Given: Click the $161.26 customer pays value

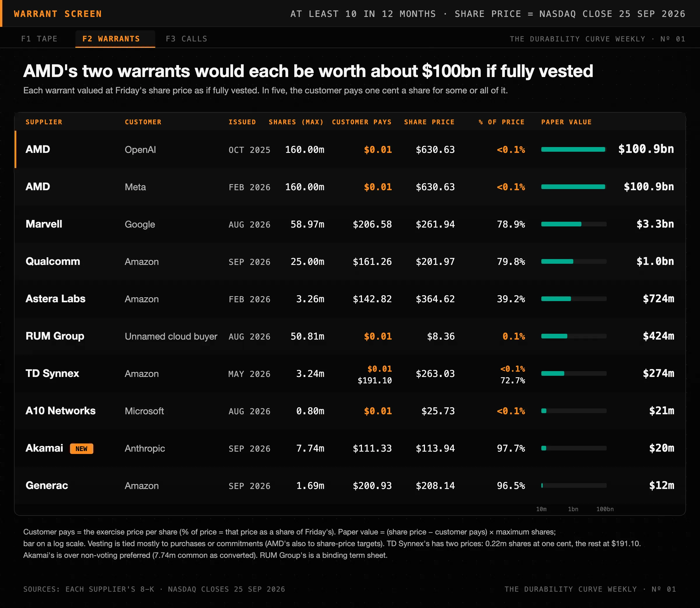Looking at the screenshot, I should click(x=372, y=262).
